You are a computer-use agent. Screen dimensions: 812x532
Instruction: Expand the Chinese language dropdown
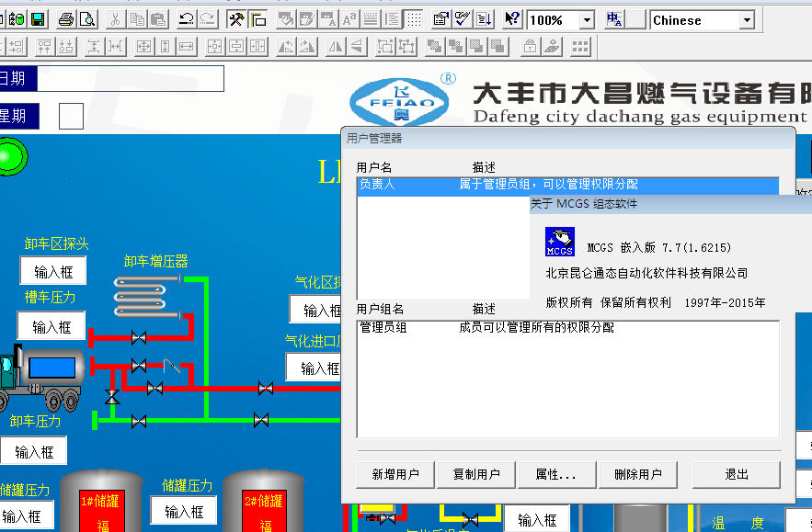(746, 20)
